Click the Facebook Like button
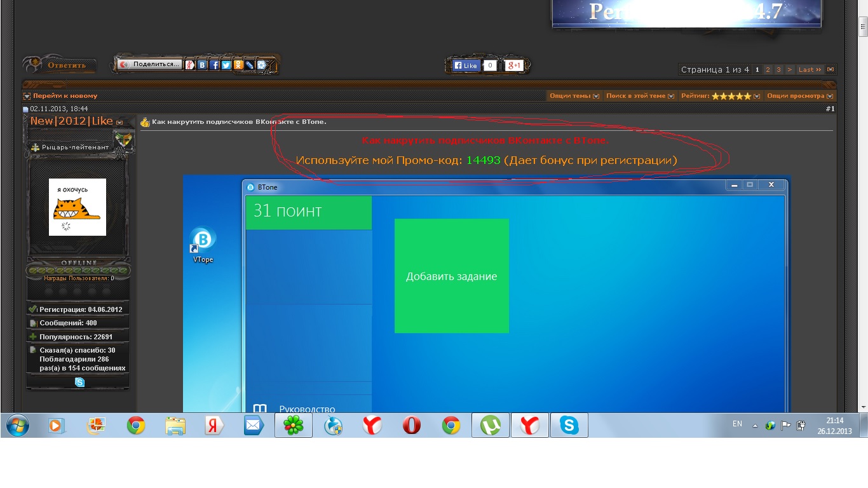868x488 pixels. click(465, 65)
